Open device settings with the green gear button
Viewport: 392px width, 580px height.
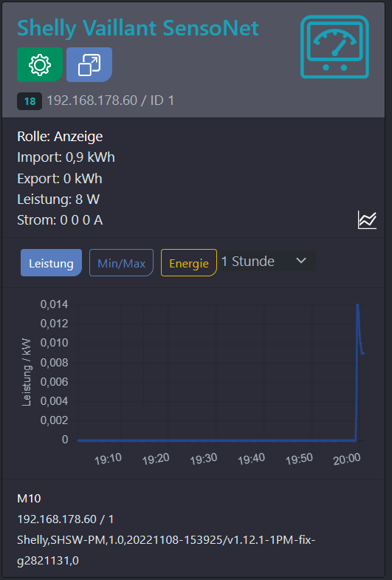coord(40,65)
